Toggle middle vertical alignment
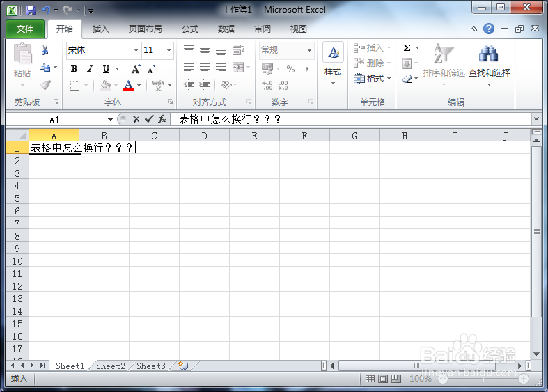Screen dimensions: 548x392 point(205,50)
